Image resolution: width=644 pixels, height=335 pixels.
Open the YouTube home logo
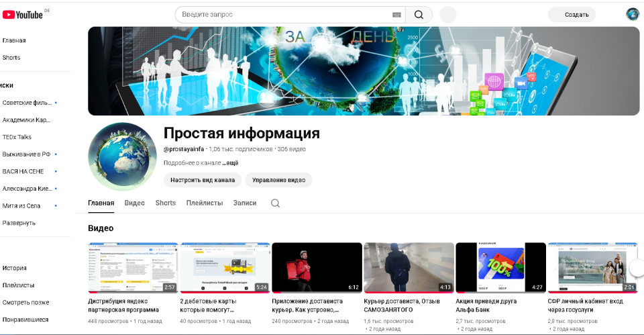pos(23,15)
